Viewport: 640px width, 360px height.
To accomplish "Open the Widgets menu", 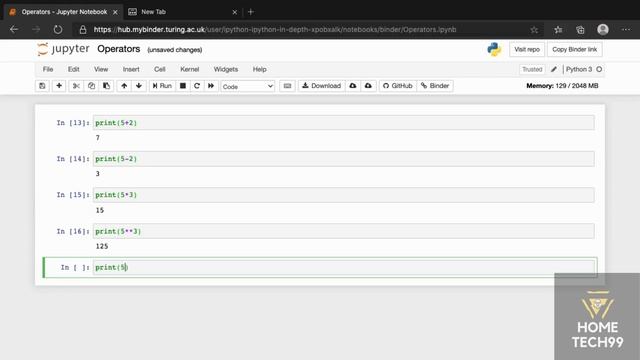I will click(226, 69).
